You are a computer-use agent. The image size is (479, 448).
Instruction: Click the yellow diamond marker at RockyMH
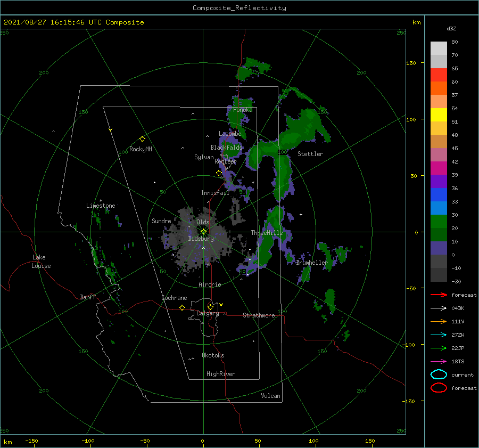pos(142,139)
